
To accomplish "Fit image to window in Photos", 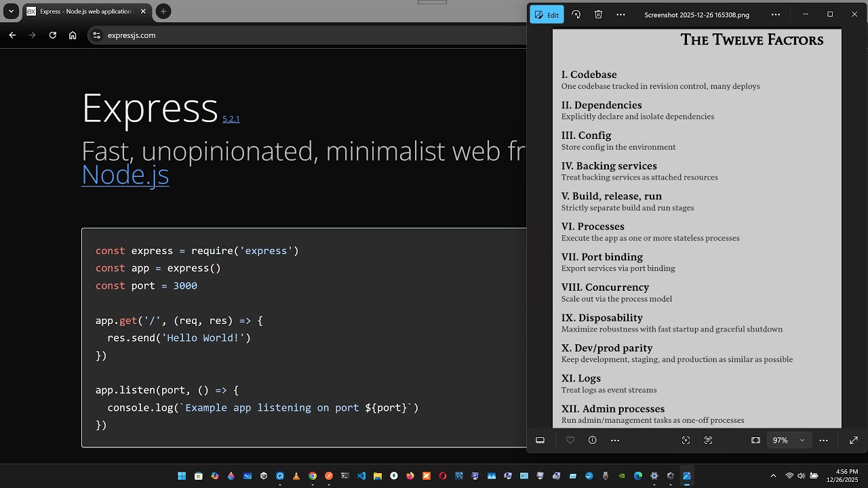I will pyautogui.click(x=755, y=441).
